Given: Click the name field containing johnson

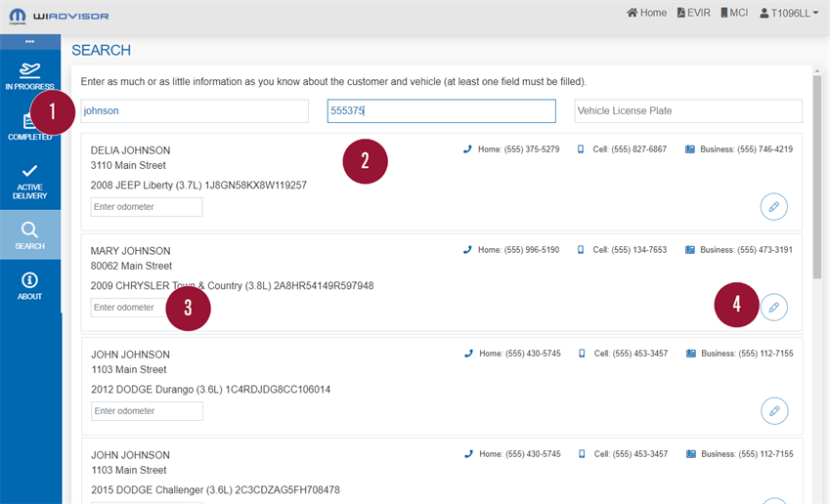Looking at the screenshot, I should (x=195, y=111).
